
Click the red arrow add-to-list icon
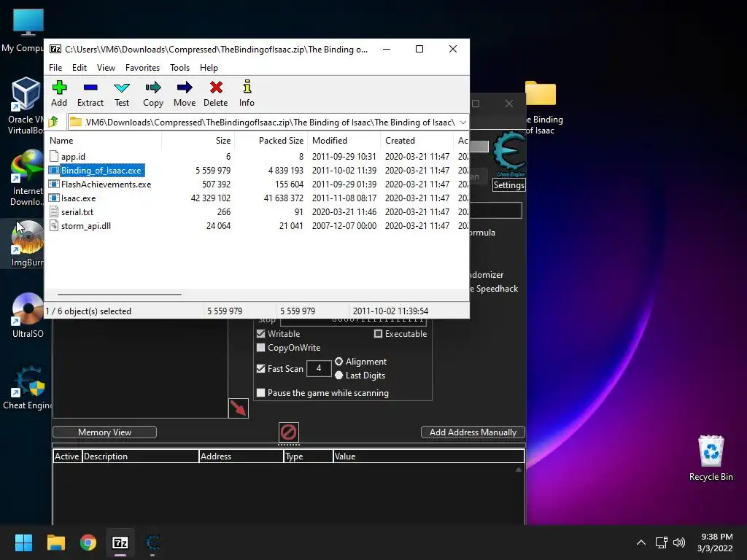(239, 408)
